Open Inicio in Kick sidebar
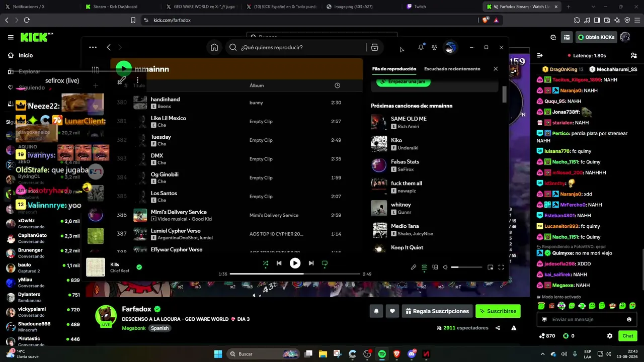The width and height of the screenshot is (644, 362). pos(26,55)
